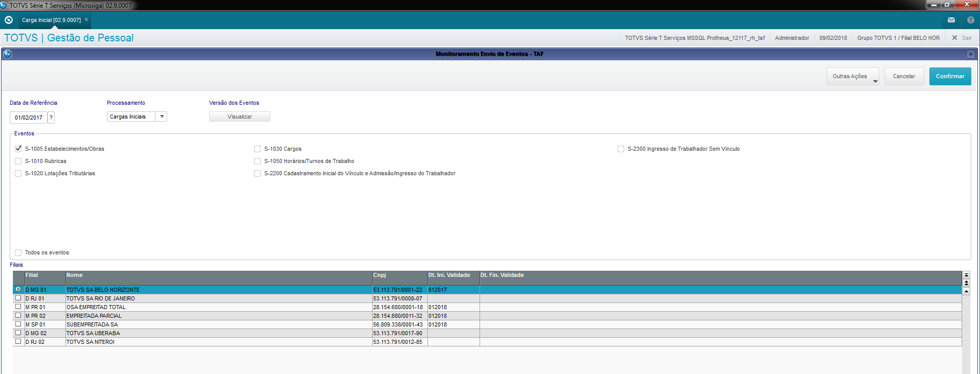Viewport: 980px width, 374px height.
Task: Click CNPJ 56.809.338/0001-43 cell
Action: [400, 324]
